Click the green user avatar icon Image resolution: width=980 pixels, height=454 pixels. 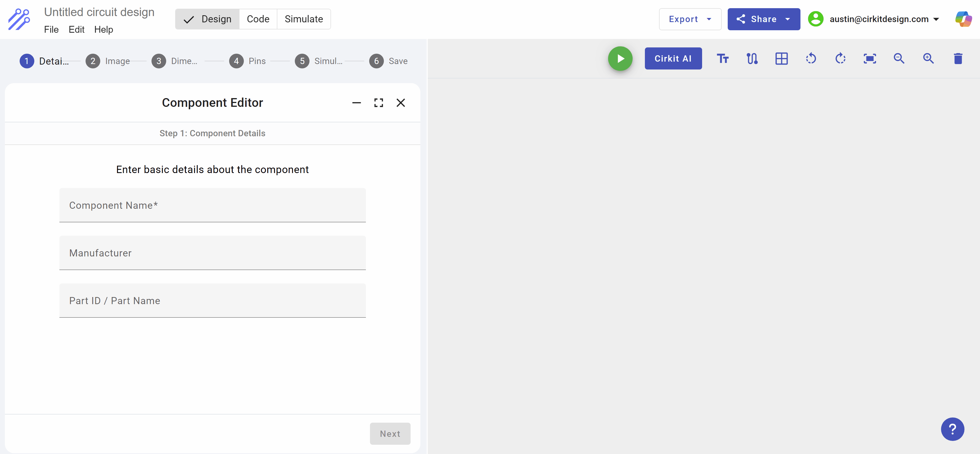(x=815, y=19)
